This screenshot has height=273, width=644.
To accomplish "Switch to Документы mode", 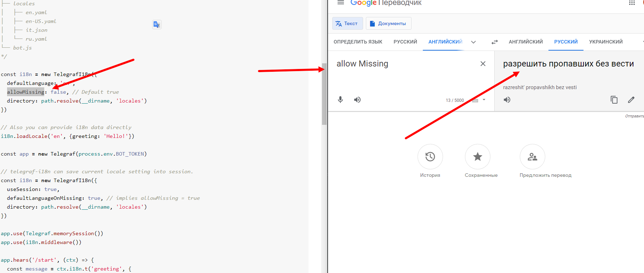I will (x=389, y=23).
